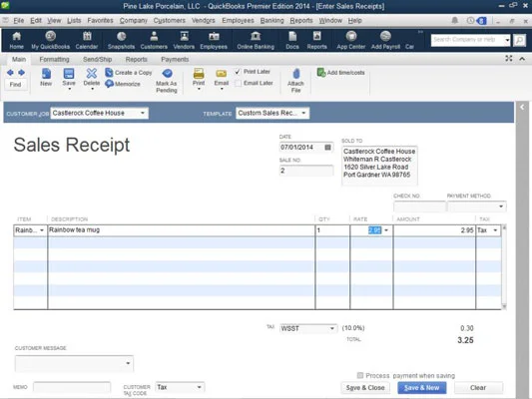Click the New receipt icon
Viewport: 532px width, 399px height.
pyautogui.click(x=46, y=77)
